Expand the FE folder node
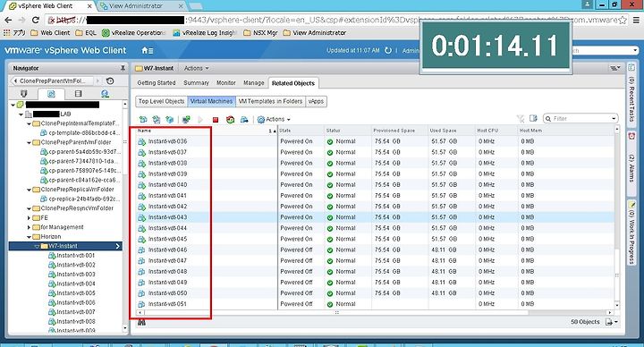644x347 pixels. click(x=30, y=218)
